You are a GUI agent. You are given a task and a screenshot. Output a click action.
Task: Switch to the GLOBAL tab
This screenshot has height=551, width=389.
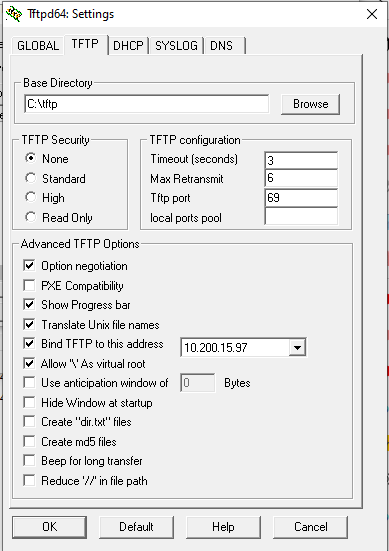(x=38, y=46)
